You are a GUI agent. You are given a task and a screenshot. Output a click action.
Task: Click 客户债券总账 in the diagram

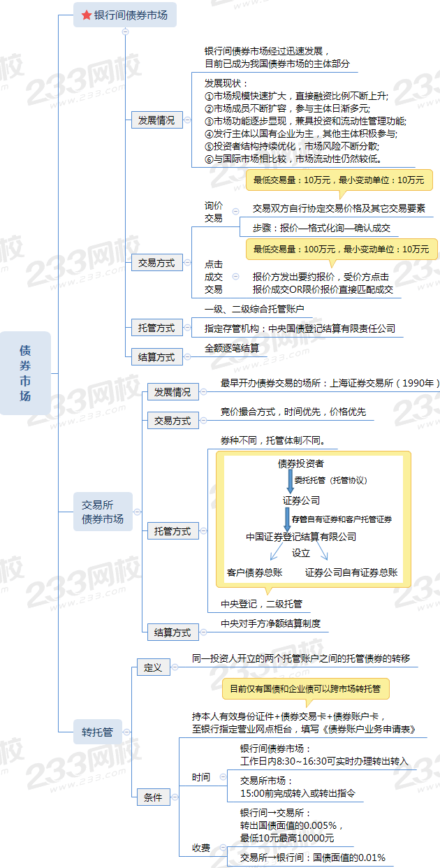click(x=254, y=572)
